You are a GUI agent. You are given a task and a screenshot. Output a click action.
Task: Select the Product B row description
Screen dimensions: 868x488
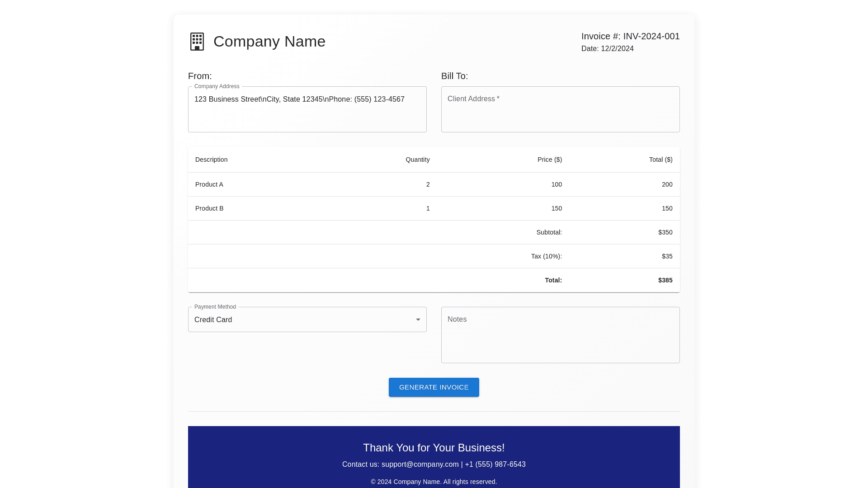coord(209,208)
